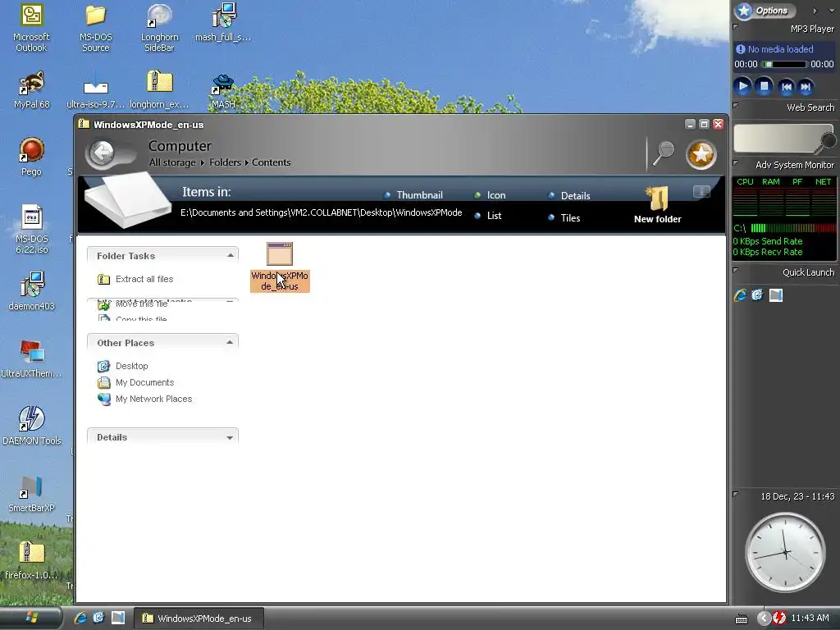The image size is (840, 630).
Task: Select ultra-iso-9.7... desktop icon
Action: click(x=95, y=91)
